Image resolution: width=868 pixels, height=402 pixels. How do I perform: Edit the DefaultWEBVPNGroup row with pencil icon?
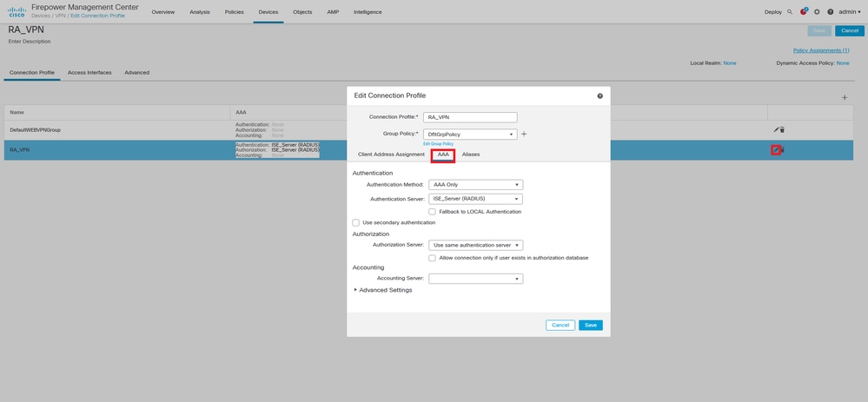776,129
